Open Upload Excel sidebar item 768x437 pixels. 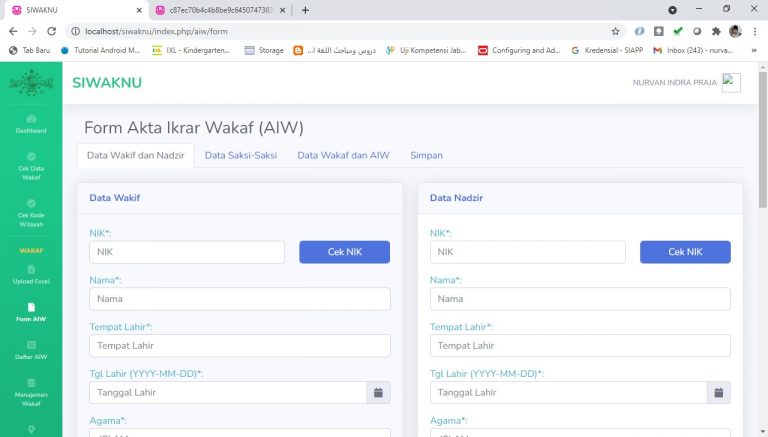pyautogui.click(x=31, y=275)
